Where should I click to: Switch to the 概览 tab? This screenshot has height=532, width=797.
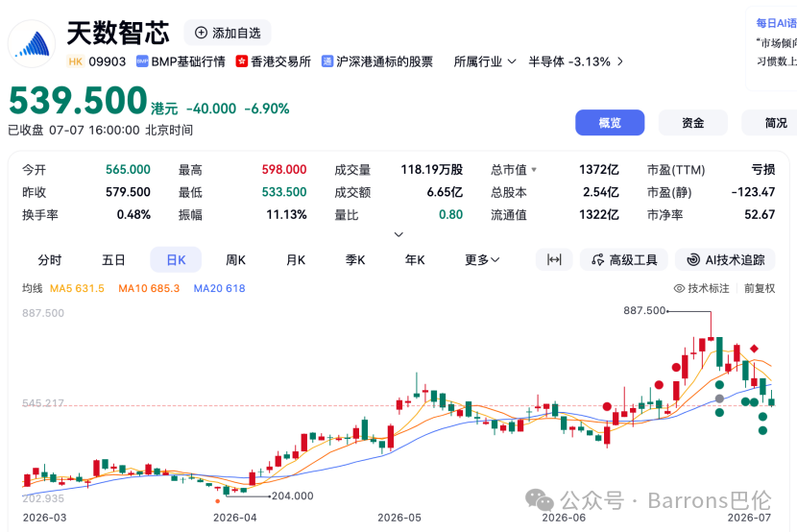(x=610, y=123)
